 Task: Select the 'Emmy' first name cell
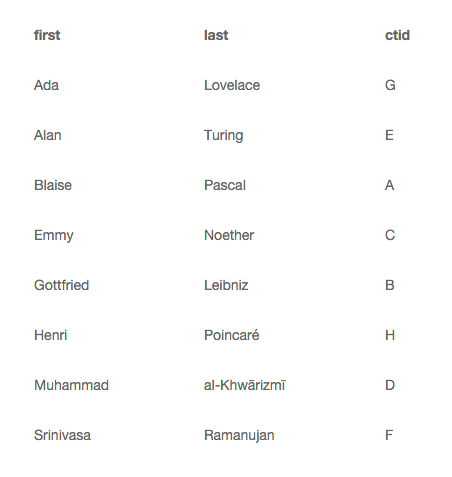coord(54,236)
